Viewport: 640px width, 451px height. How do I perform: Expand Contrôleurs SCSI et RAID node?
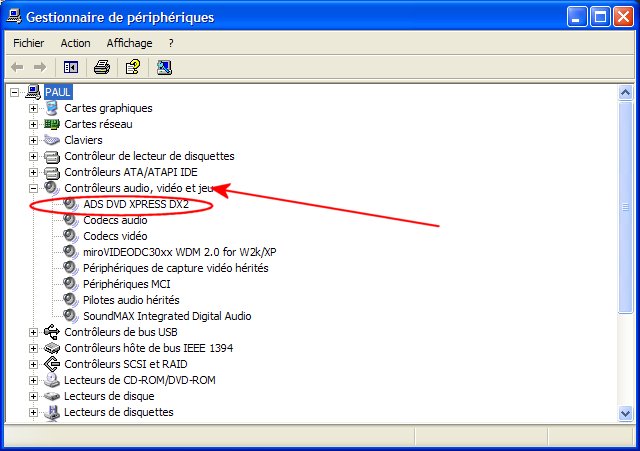[33, 364]
